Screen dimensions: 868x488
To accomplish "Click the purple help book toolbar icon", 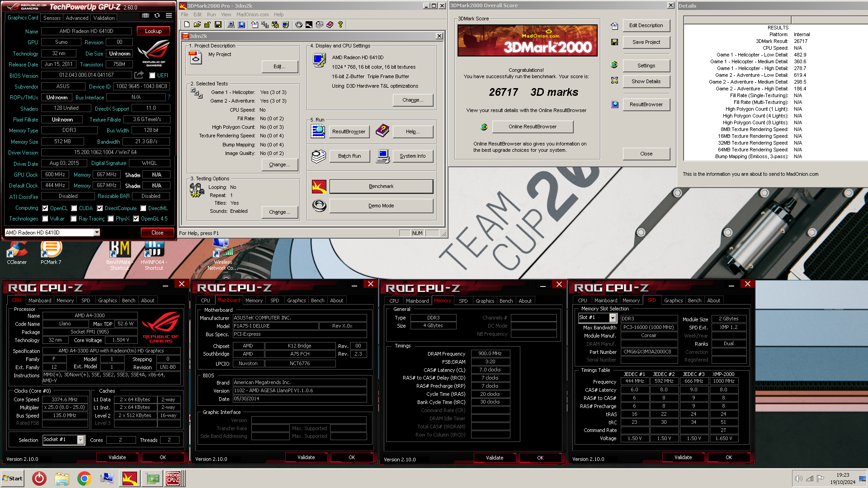I will (330, 24).
